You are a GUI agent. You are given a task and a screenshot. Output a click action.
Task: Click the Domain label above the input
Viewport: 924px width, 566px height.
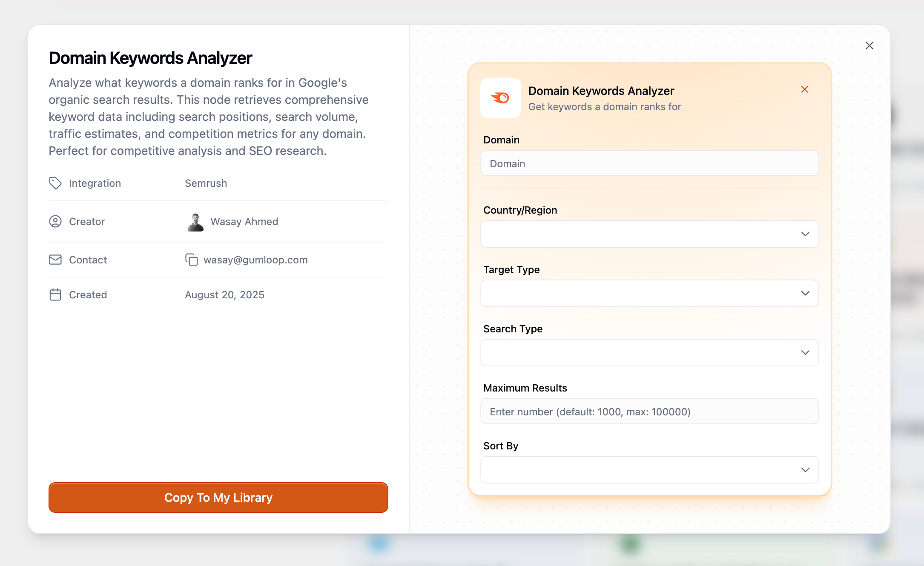coord(502,140)
